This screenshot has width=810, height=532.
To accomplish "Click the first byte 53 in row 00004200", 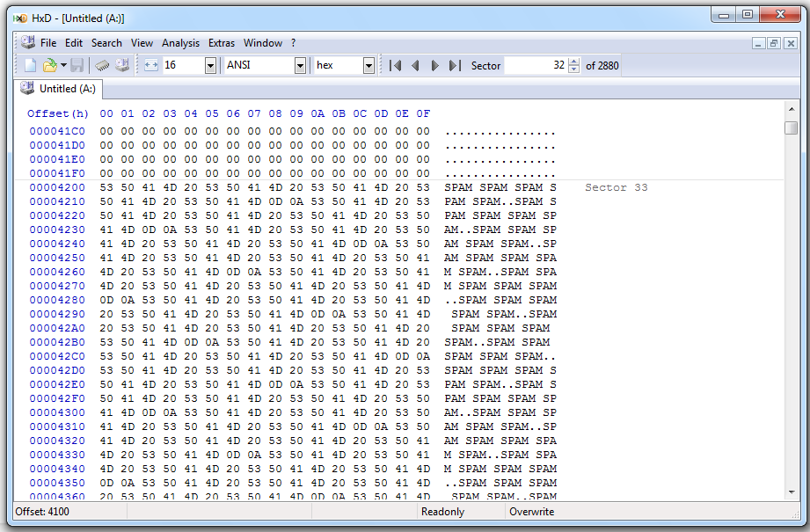I will [106, 187].
